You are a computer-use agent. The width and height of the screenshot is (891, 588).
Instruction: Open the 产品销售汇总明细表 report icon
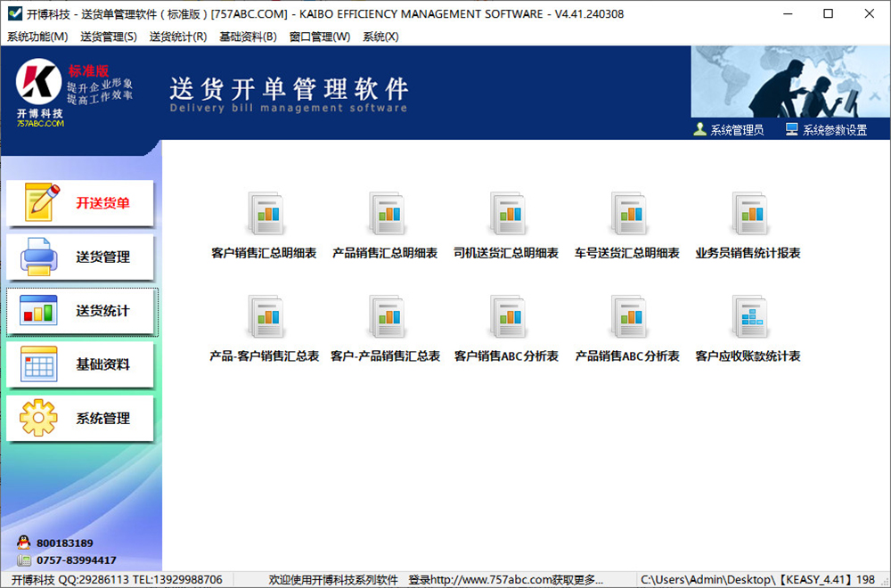coord(386,213)
